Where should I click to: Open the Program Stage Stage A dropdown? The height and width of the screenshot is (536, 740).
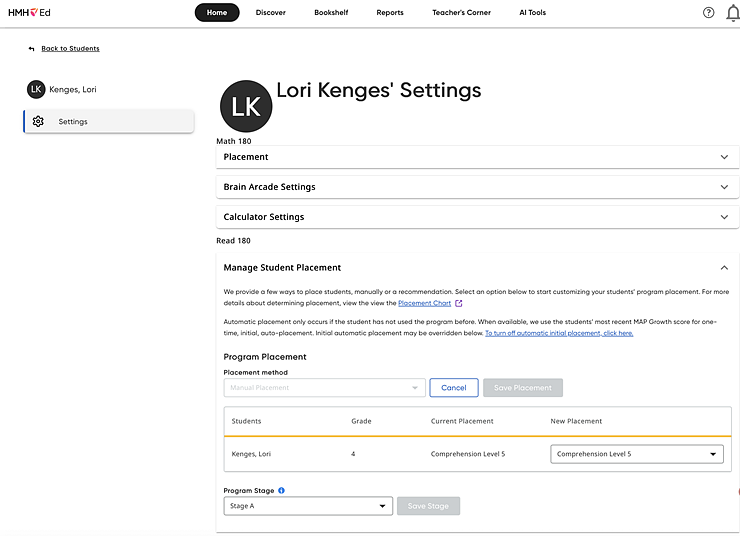[x=308, y=506]
